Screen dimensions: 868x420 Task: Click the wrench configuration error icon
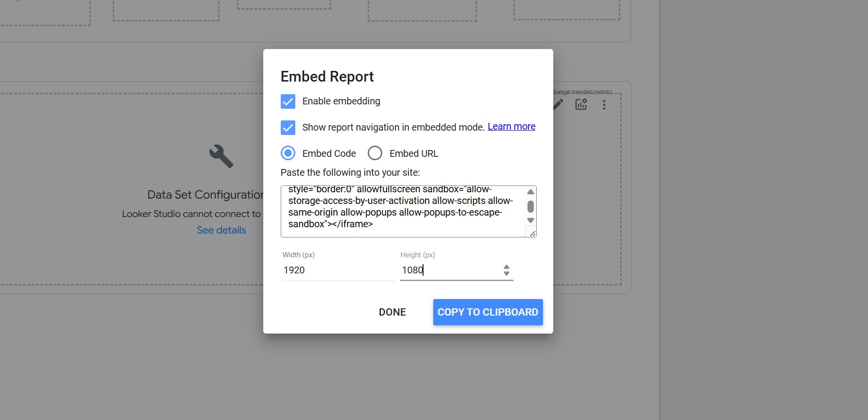tap(221, 156)
